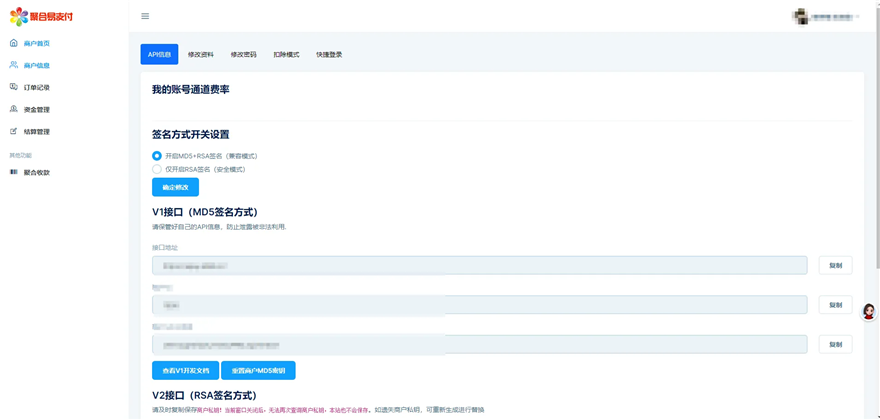Image resolution: width=880 pixels, height=420 pixels.
Task: Click the 聚合易支付 logo
Action: point(41,17)
